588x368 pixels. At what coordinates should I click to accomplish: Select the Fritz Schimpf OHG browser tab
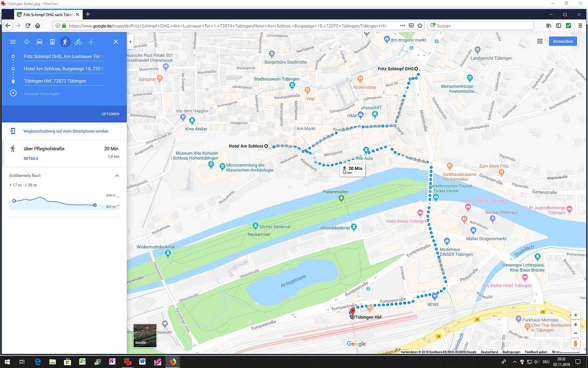click(48, 15)
